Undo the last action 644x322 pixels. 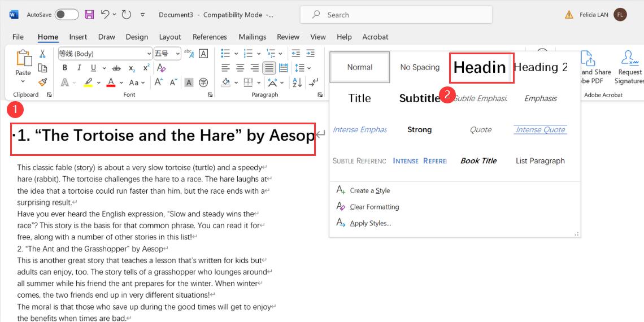[105, 15]
